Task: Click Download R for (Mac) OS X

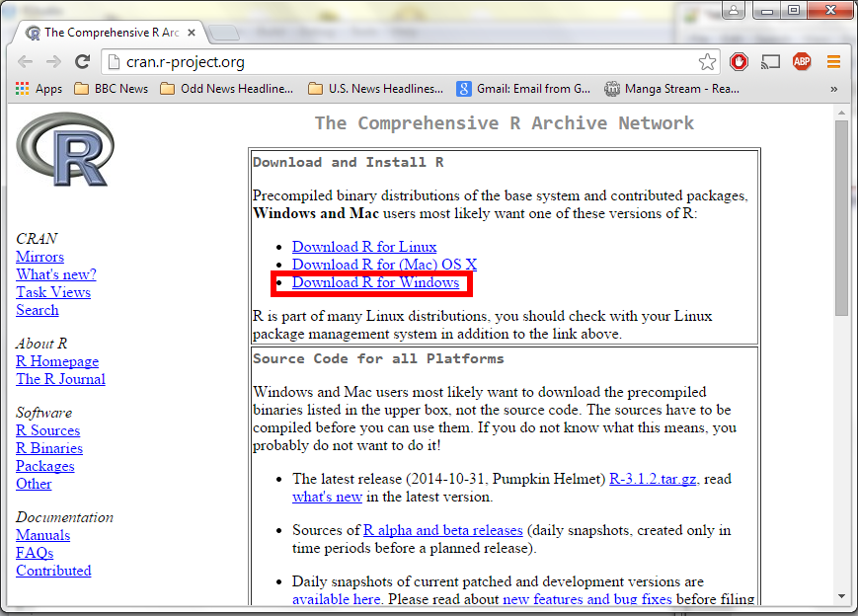Action: [x=385, y=265]
